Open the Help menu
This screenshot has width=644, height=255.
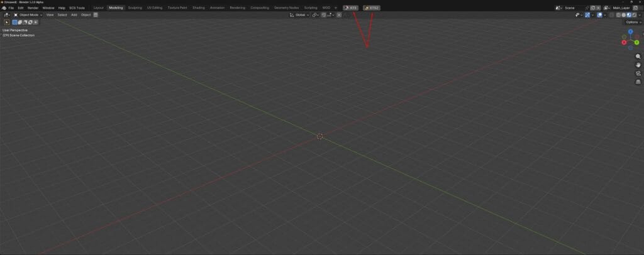(x=62, y=8)
